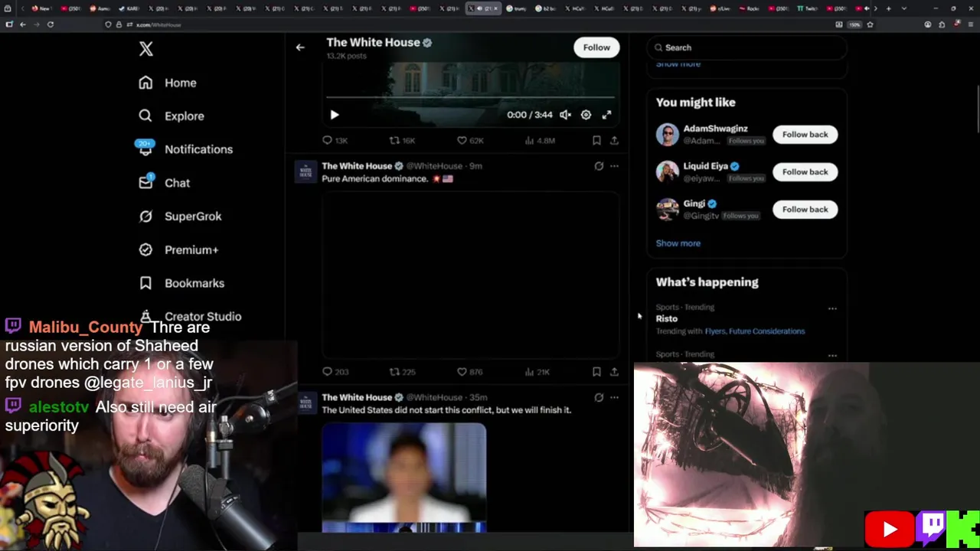Like the post with 62K likes
980x551 pixels.
coord(470,141)
